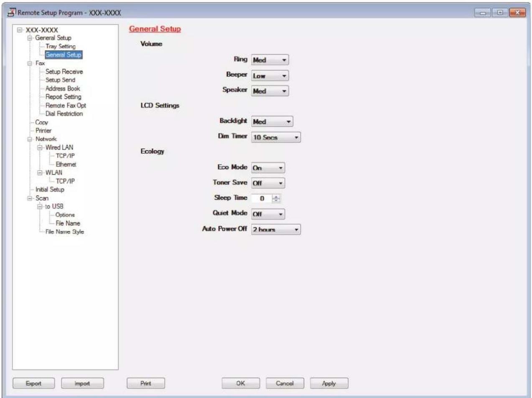Image resolution: width=532 pixels, height=398 pixels.
Task: Select Copy in the tree
Action: 41,122
